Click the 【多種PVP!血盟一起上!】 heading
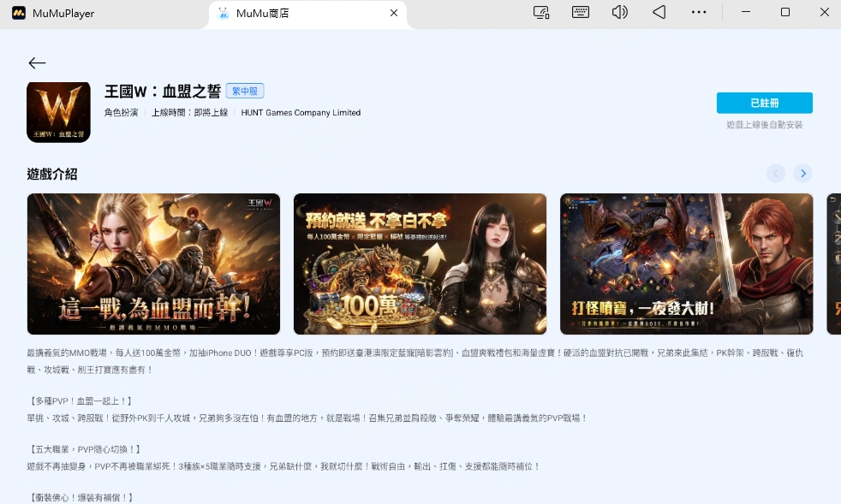Image resolution: width=841 pixels, height=504 pixels. tap(80, 401)
